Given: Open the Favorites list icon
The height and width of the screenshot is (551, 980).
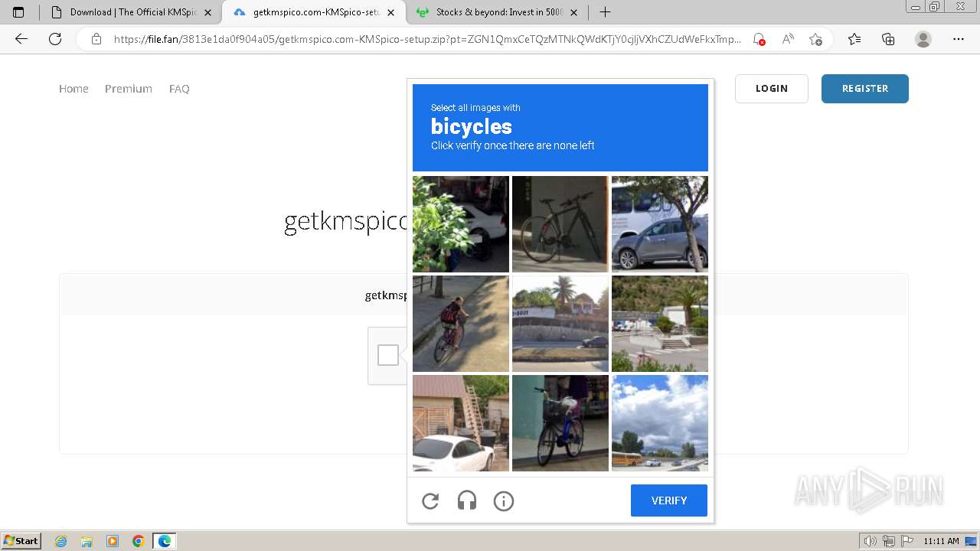Looking at the screenshot, I should (854, 39).
